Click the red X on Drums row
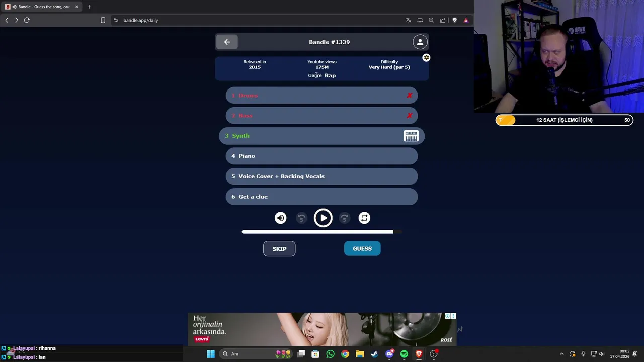The height and width of the screenshot is (362, 644). coord(410,96)
